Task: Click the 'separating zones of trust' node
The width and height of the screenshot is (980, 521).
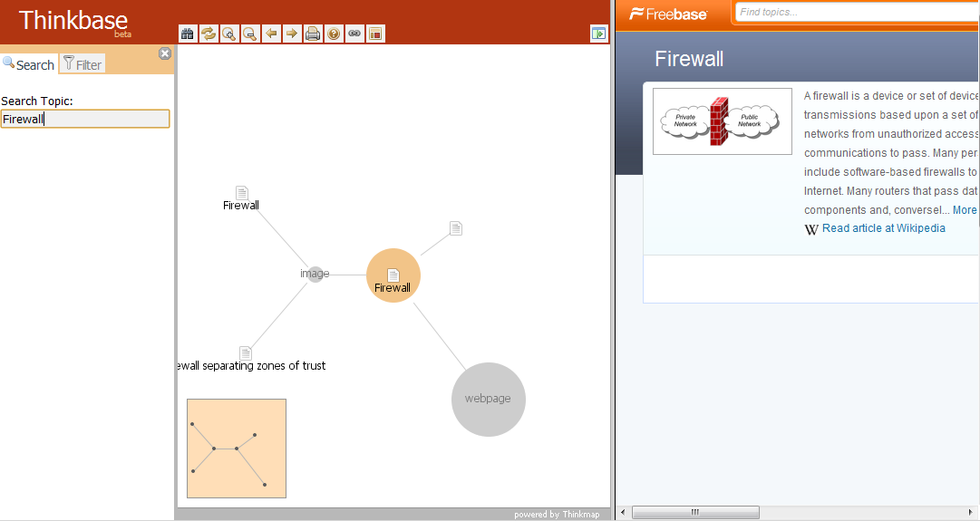Action: [251, 360]
